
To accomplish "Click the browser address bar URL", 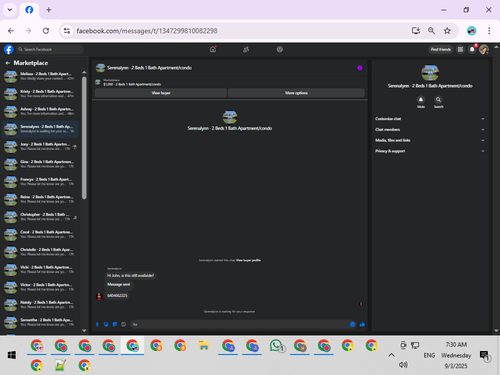I will (x=147, y=31).
